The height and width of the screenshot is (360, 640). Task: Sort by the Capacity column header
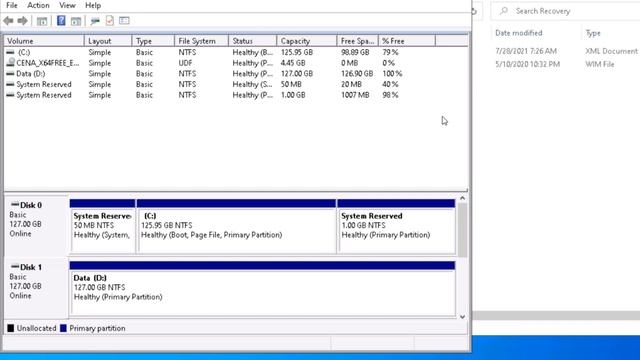click(307, 41)
